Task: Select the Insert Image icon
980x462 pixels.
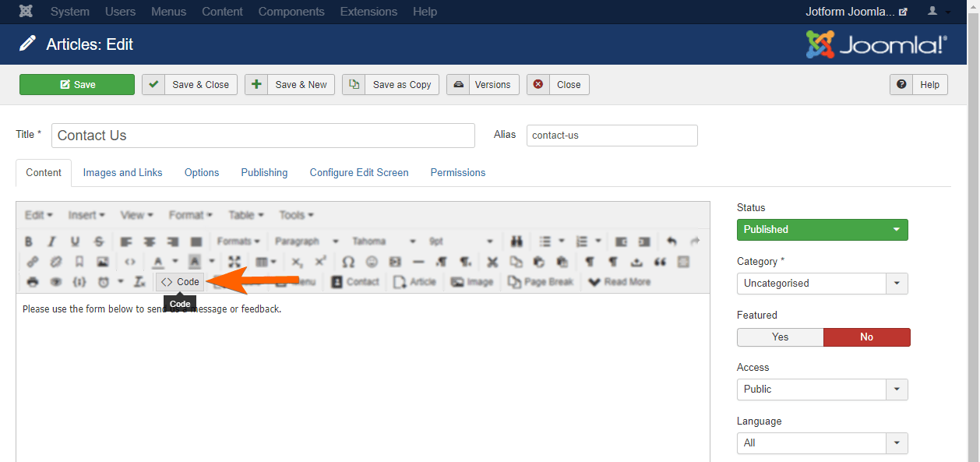Action: pos(102,262)
